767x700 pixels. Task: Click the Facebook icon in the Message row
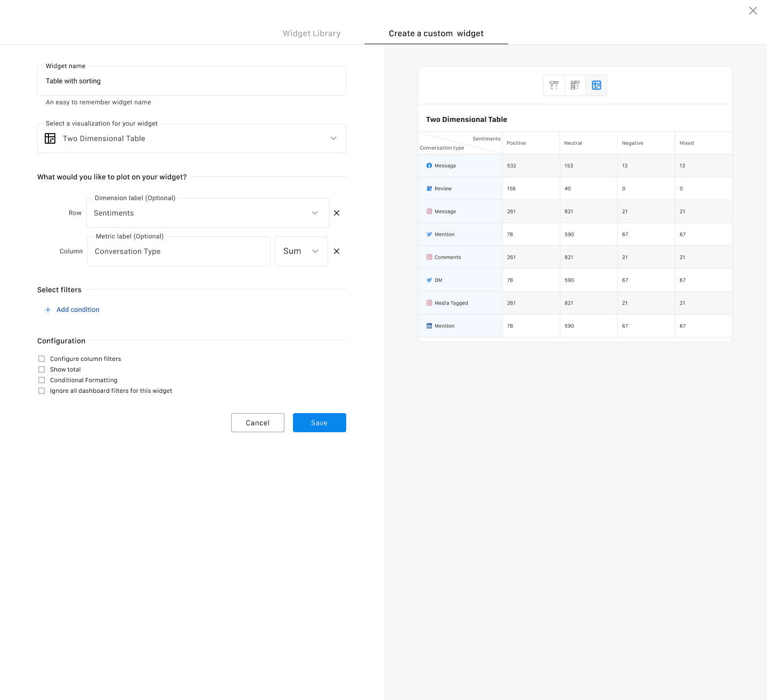pyautogui.click(x=429, y=166)
